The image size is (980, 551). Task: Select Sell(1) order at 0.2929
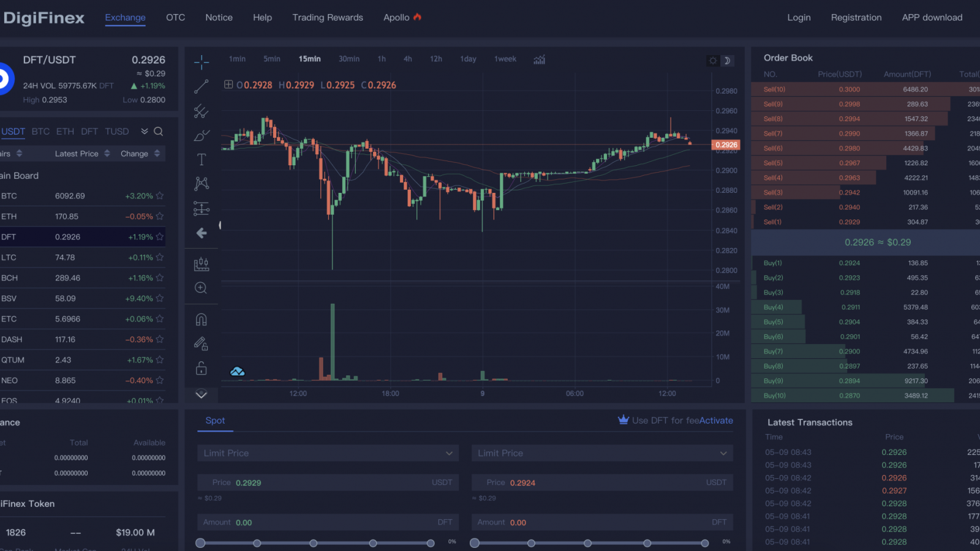pos(865,222)
